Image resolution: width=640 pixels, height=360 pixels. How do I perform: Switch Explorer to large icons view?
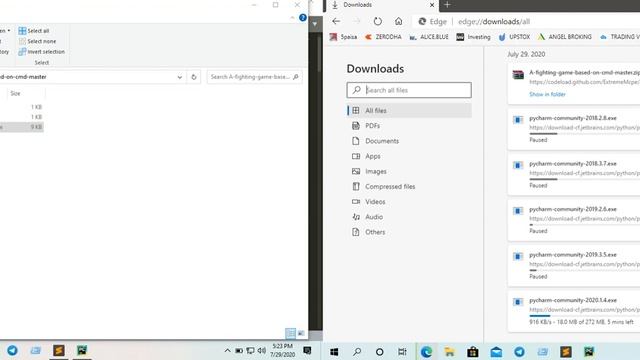click(x=301, y=333)
